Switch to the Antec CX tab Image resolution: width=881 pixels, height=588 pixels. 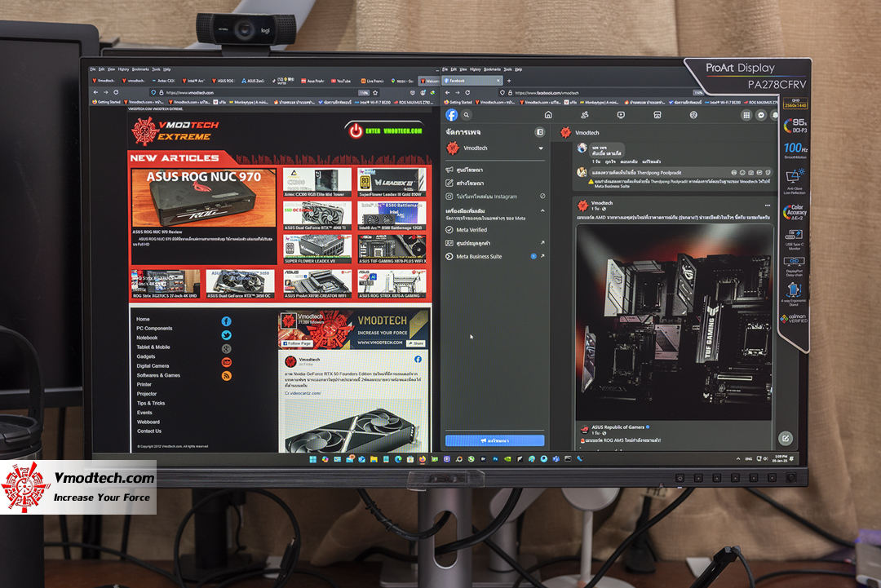[x=163, y=81]
